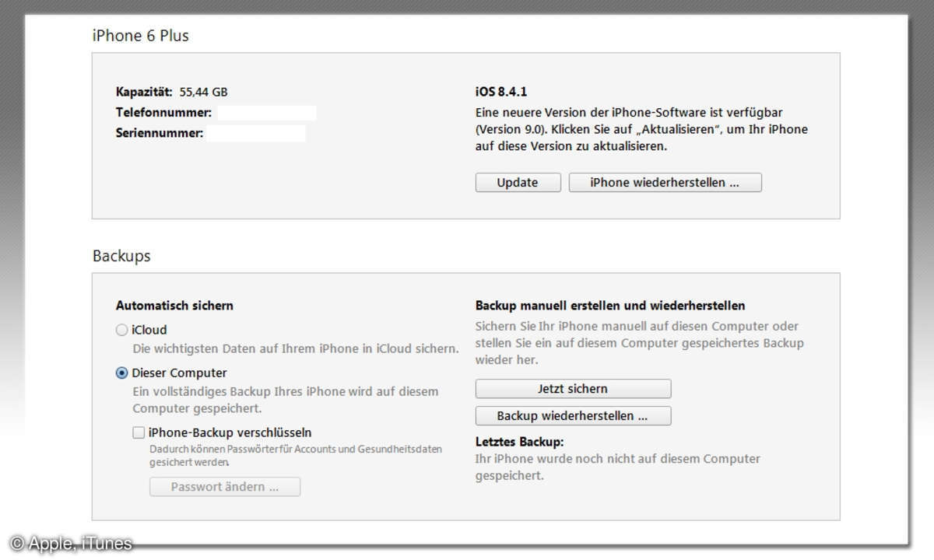Screen dimensions: 934x560
Task: Select the iCloud backup radio option
Action: (x=122, y=330)
